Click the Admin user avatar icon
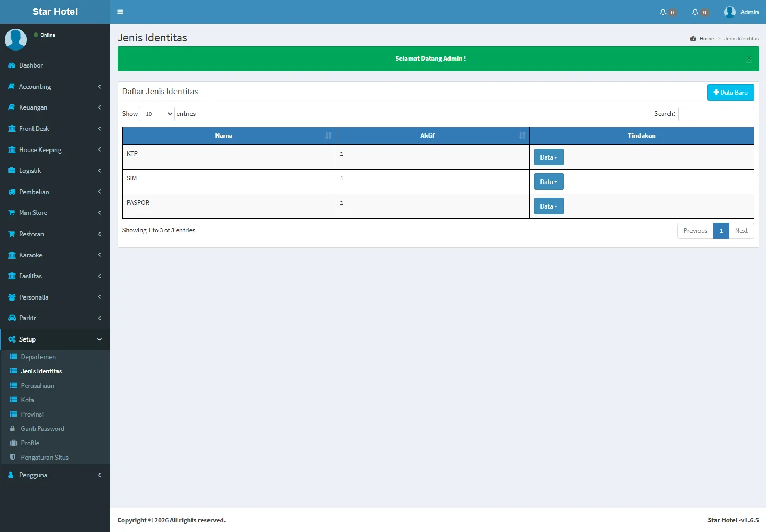Viewport: 766px width, 532px height. (729, 12)
